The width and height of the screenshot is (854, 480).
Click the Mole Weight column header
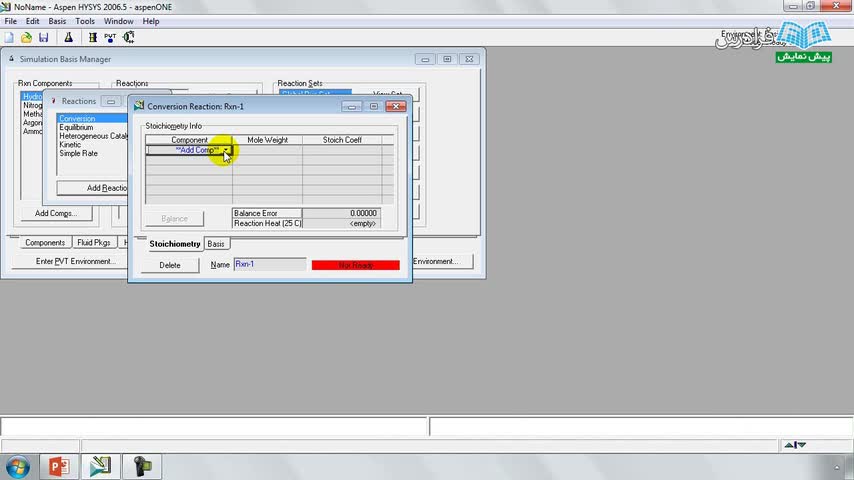click(x=267, y=140)
